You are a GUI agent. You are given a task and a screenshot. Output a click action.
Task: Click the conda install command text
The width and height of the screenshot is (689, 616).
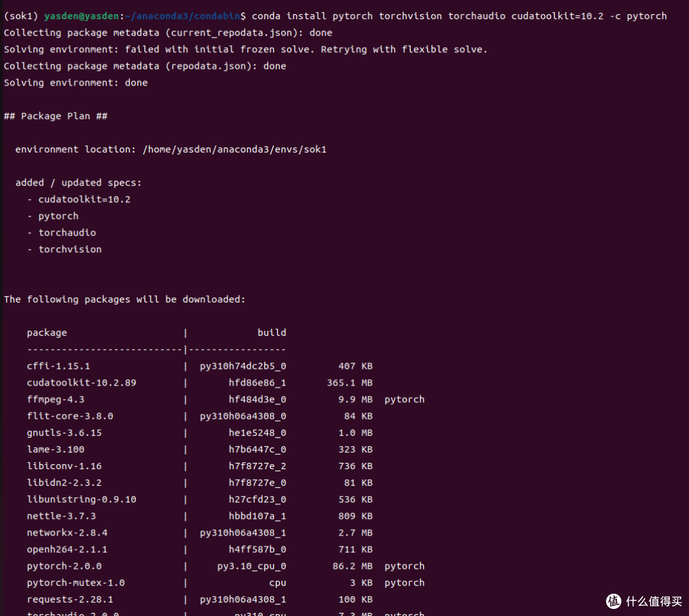[459, 16]
